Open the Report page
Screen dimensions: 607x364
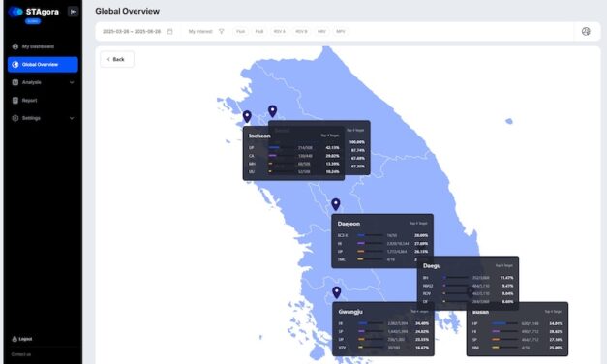coord(43,101)
